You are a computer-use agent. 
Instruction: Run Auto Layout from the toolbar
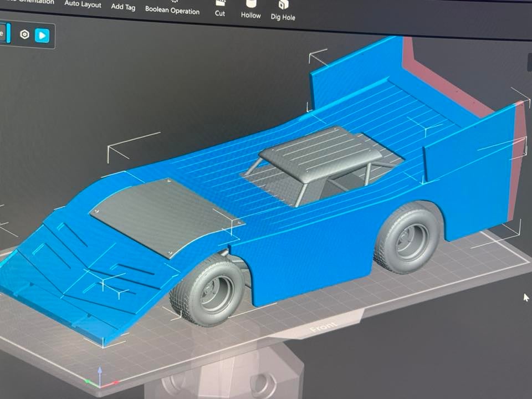83,4
